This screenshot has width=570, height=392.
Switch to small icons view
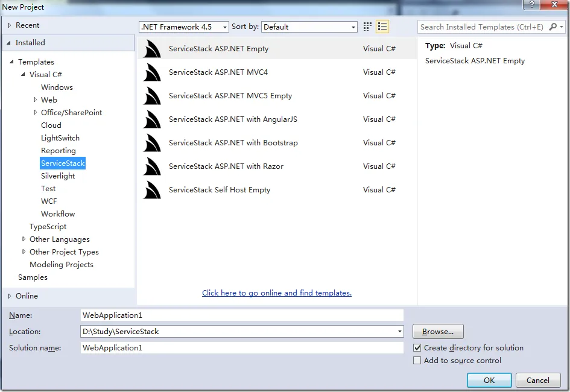(368, 27)
